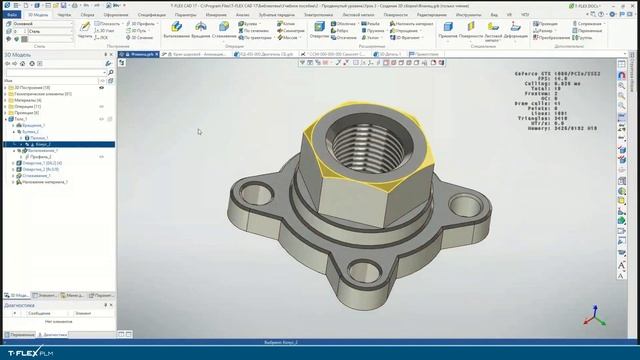This screenshot has width=640, height=360.
Task: Toggle visibility of Тело_1 body
Action: pyautogui.click(x=102, y=119)
